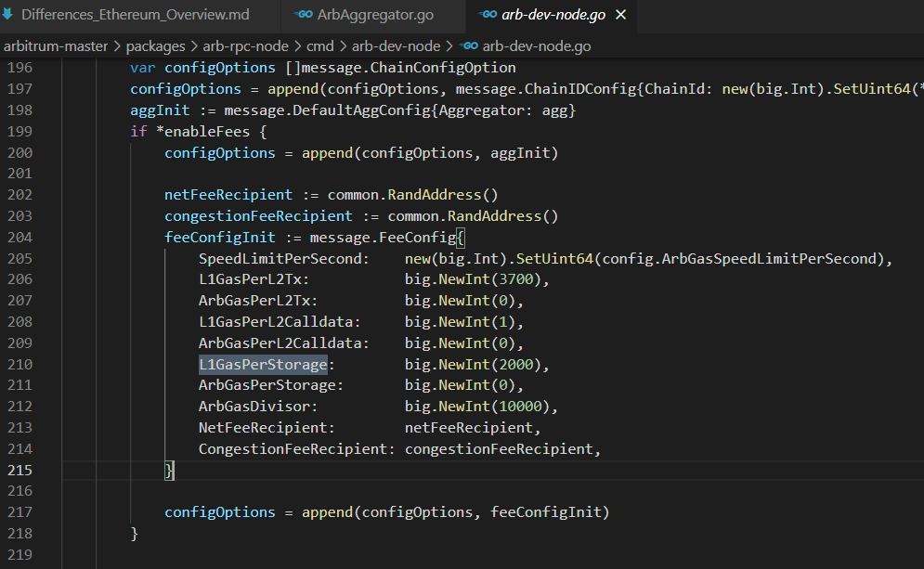Click the closing brace on line 215
The height and width of the screenshot is (569, 924).
tap(168, 470)
